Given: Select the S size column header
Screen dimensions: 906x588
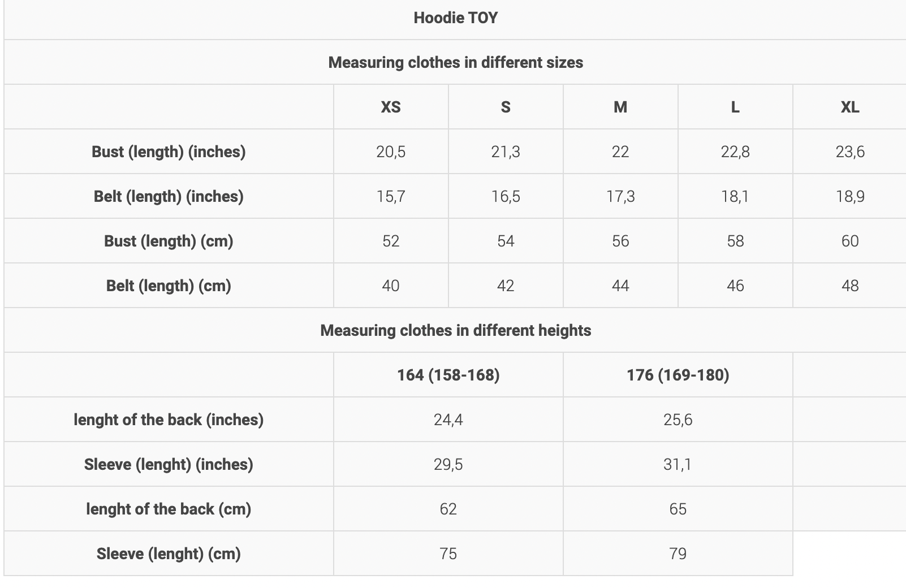Looking at the screenshot, I should [x=506, y=107].
